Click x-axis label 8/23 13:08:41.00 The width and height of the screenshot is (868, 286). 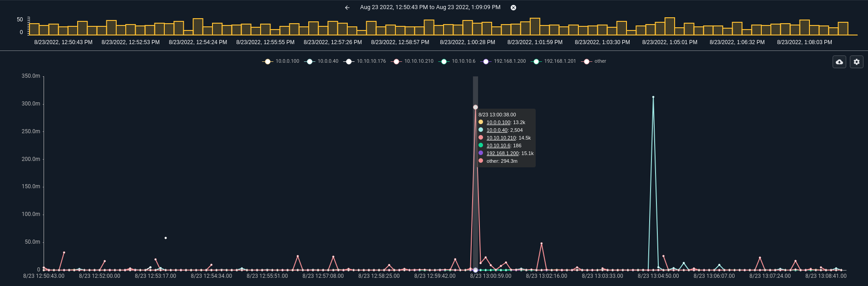click(826, 276)
